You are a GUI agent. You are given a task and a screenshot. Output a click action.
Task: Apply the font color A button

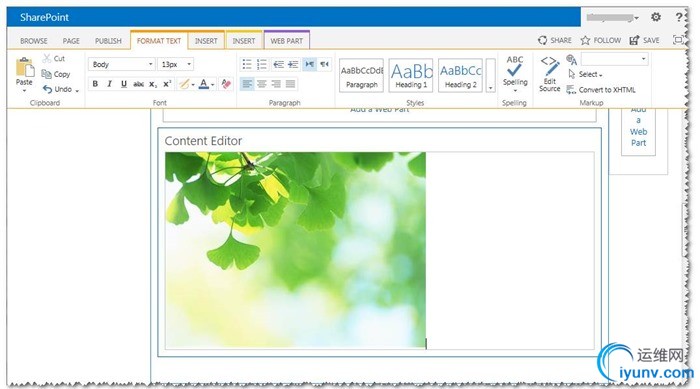tap(204, 84)
